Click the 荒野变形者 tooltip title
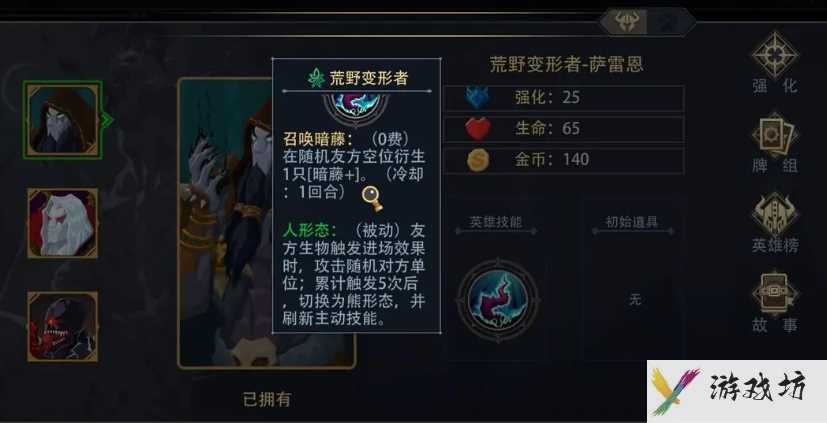This screenshot has width=827, height=423. [369, 78]
